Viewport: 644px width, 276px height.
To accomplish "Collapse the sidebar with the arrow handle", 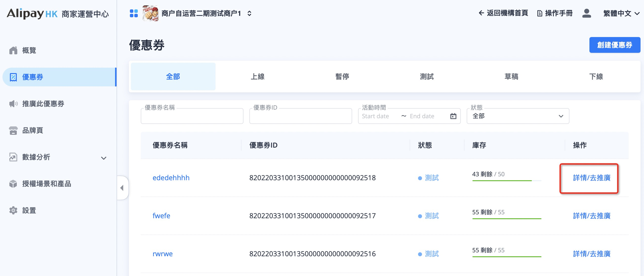I will (x=122, y=188).
